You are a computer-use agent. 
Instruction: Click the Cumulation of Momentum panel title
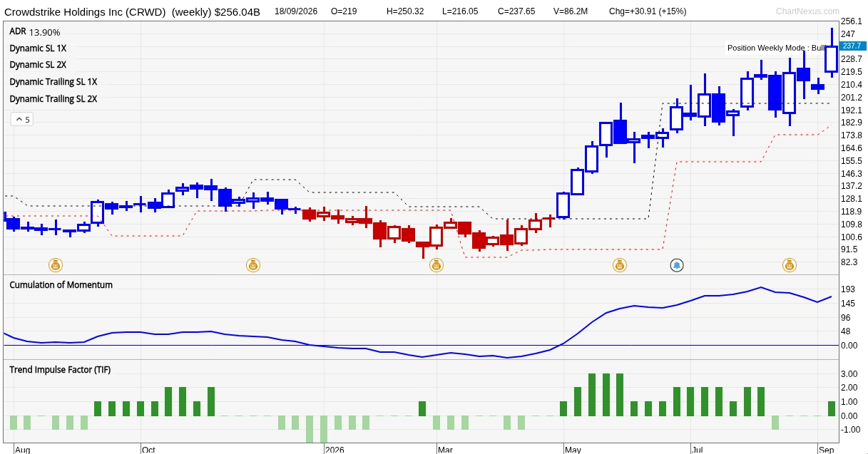pyautogui.click(x=61, y=284)
